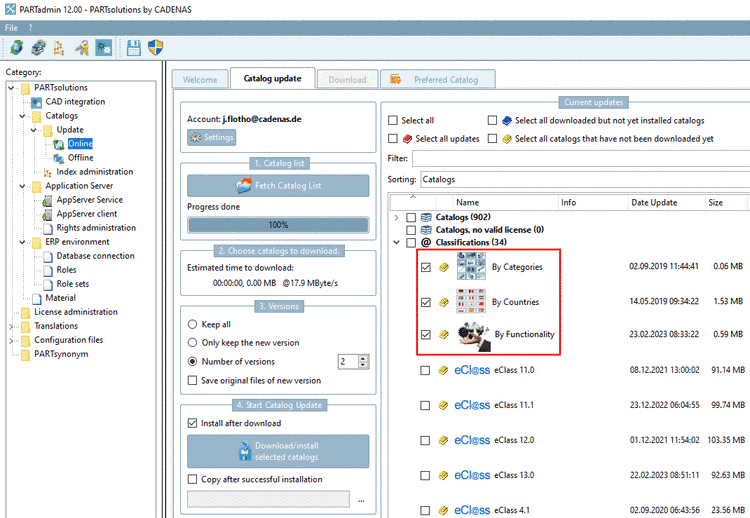Check Select all downloaded but not installed
The width and height of the screenshot is (750, 518).
pos(492,120)
